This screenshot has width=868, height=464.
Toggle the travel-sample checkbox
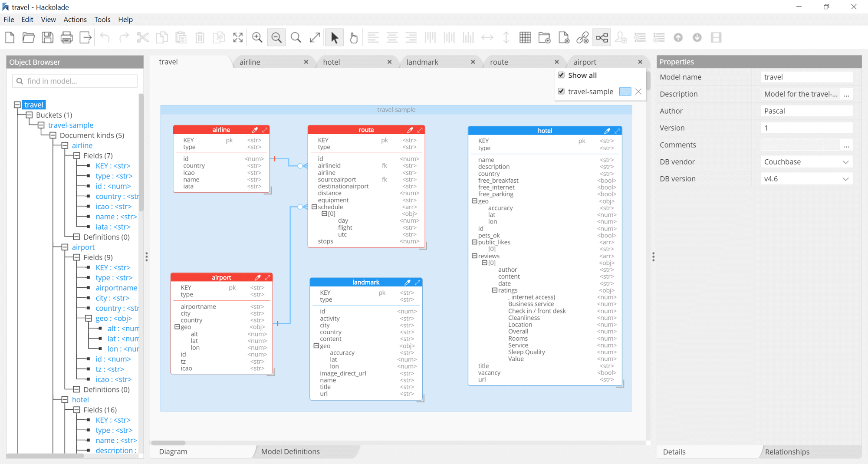[x=561, y=91]
